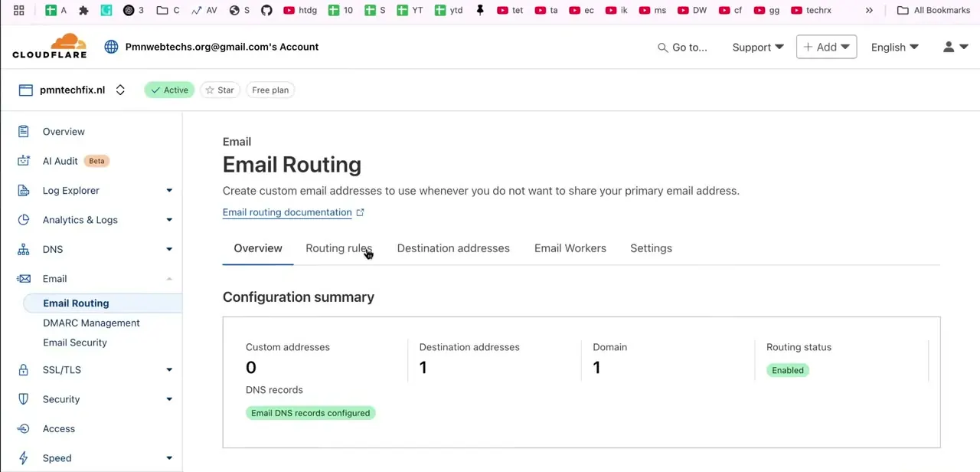The image size is (980, 472).
Task: Open the 'htdg' YouTube bookmark
Action: click(300, 10)
